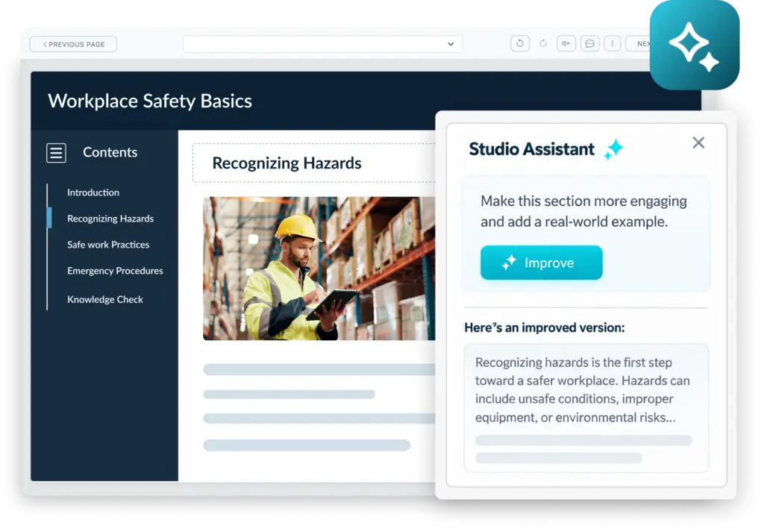
Task: Toggle the mute audio speaker icon
Action: click(x=566, y=44)
